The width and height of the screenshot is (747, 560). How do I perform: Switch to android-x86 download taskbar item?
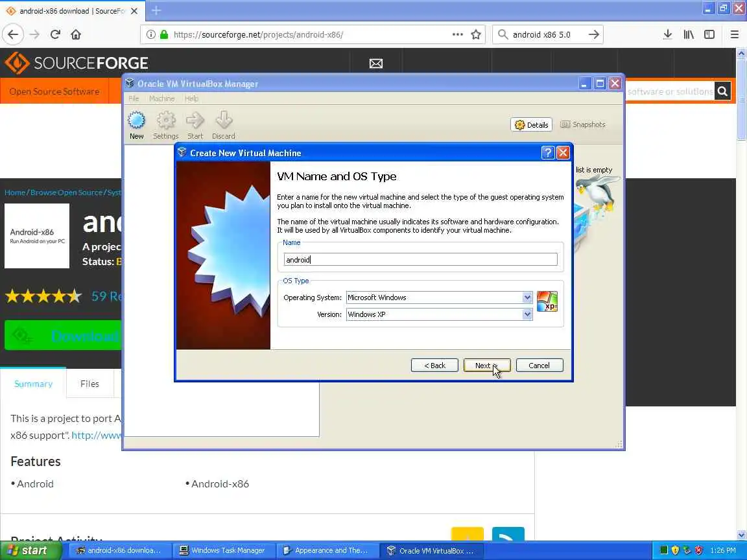coord(119,550)
